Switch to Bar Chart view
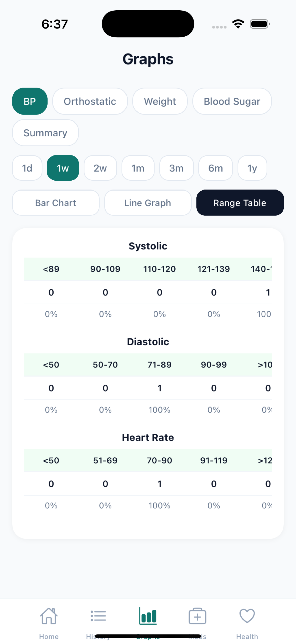Image resolution: width=296 pixels, height=644 pixels. [x=55, y=203]
